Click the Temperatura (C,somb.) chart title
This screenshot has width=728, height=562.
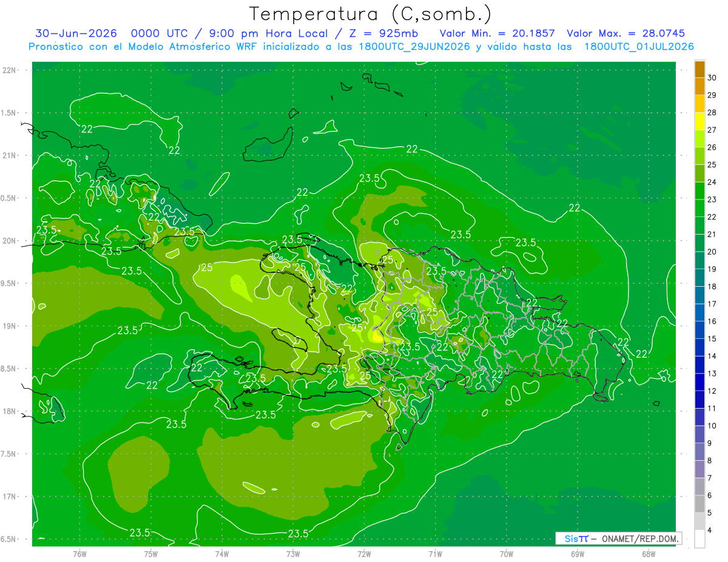pyautogui.click(x=369, y=14)
